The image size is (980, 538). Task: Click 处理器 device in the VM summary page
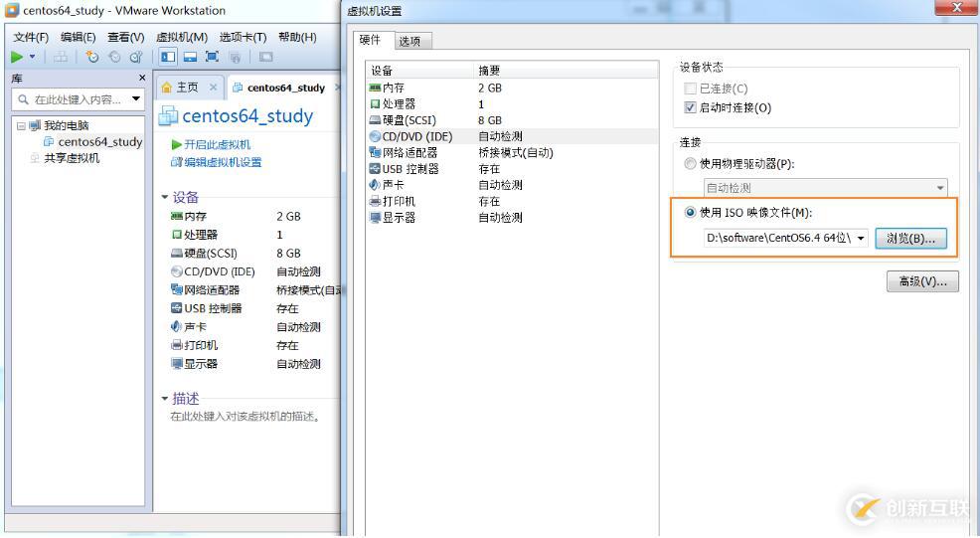[201, 235]
